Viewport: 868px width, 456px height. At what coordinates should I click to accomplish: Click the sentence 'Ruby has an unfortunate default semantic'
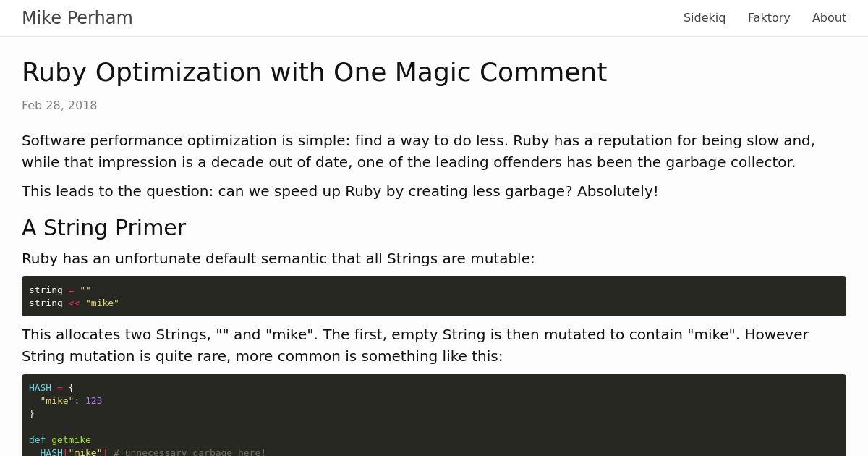(x=278, y=259)
